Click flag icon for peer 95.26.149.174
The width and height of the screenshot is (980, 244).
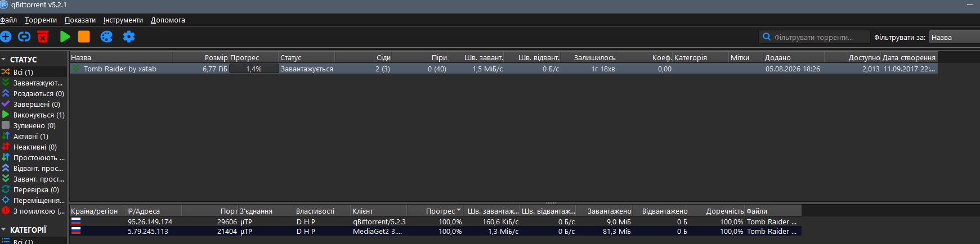76,222
